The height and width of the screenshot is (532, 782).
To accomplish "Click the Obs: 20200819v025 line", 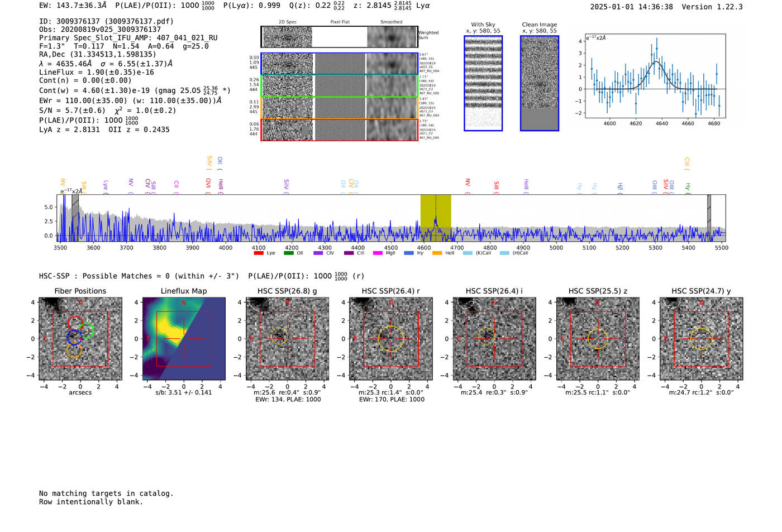I will click(x=100, y=30).
